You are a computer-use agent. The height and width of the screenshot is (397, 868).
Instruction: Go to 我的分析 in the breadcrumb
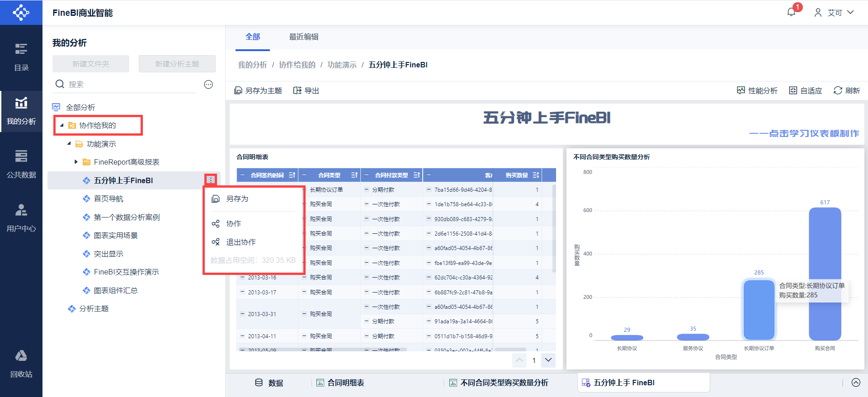coord(253,65)
